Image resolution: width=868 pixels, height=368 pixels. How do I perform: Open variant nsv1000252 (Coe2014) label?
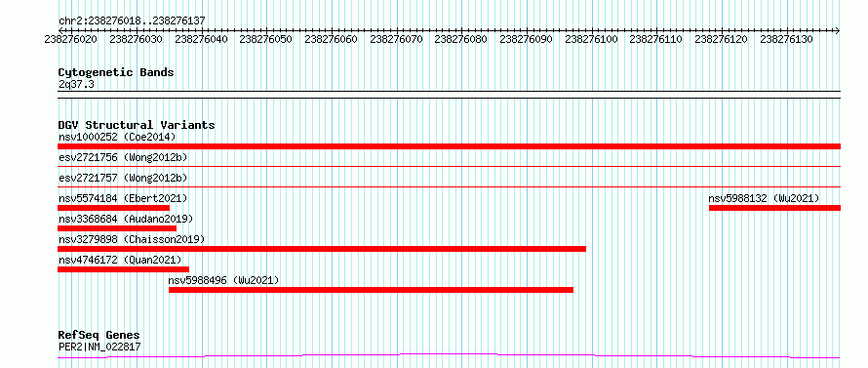[117, 137]
